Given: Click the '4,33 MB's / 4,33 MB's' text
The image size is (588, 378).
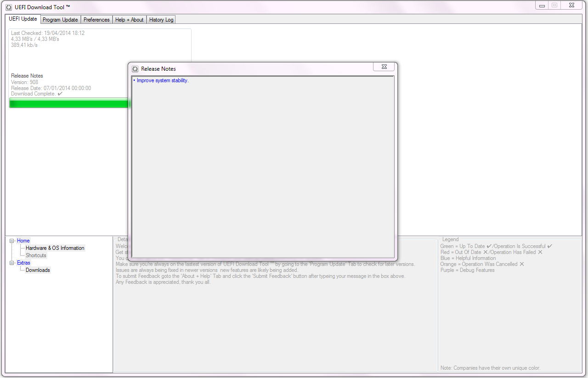Looking at the screenshot, I should [35, 39].
